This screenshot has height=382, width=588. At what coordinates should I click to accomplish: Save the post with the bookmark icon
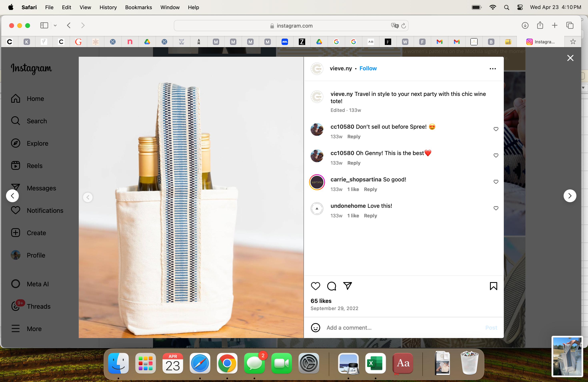click(x=493, y=286)
